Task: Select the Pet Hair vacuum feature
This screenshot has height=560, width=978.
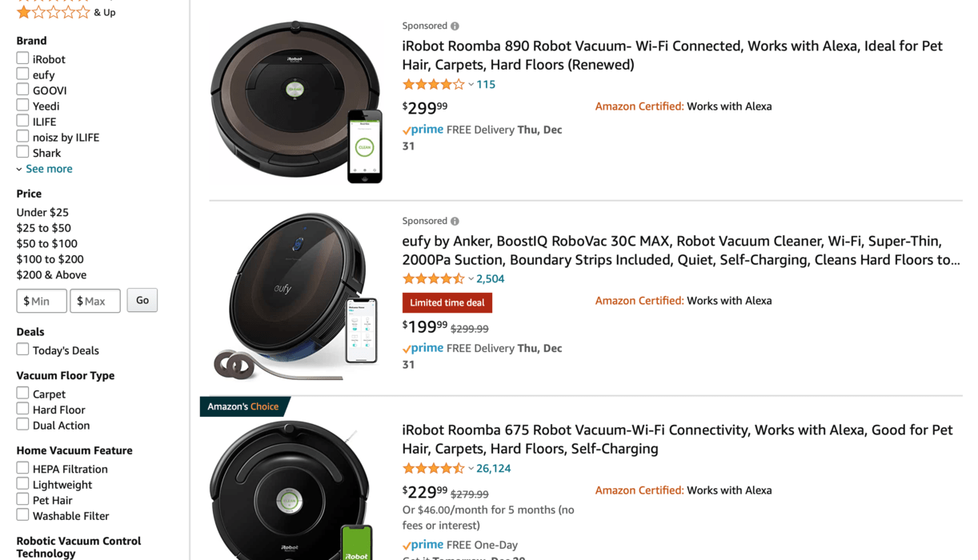Action: (x=22, y=499)
